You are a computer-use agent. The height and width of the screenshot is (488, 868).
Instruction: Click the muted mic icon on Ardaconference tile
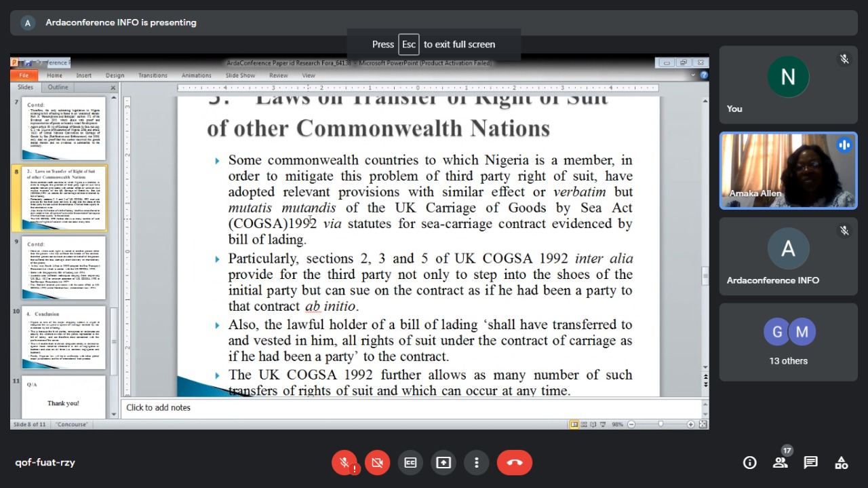[844, 231]
